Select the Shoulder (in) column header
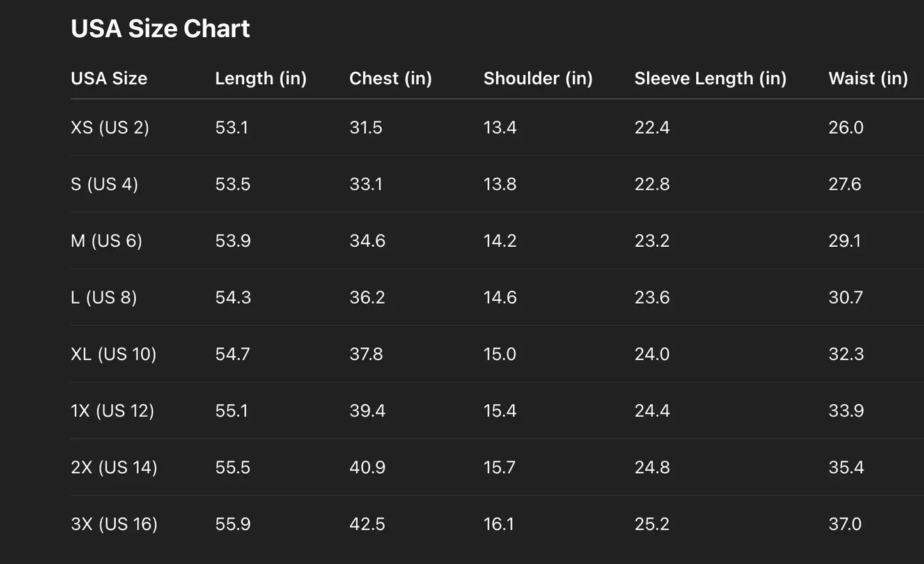The height and width of the screenshot is (564, 924). 538,79
